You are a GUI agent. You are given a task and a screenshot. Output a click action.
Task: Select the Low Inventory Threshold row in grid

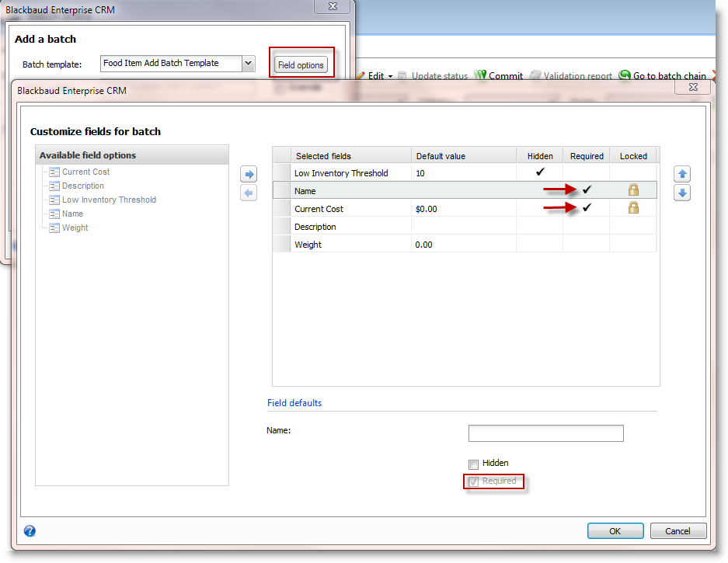(x=465, y=172)
